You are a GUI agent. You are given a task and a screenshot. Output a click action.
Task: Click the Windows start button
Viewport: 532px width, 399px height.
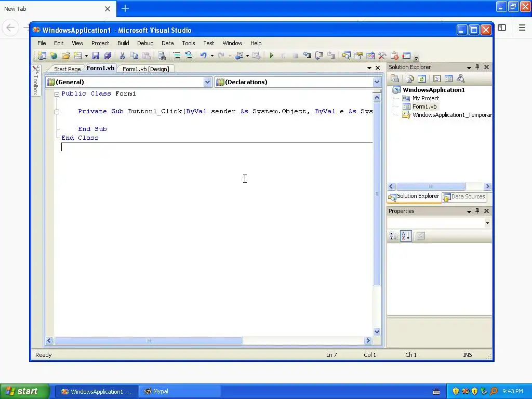click(x=24, y=392)
